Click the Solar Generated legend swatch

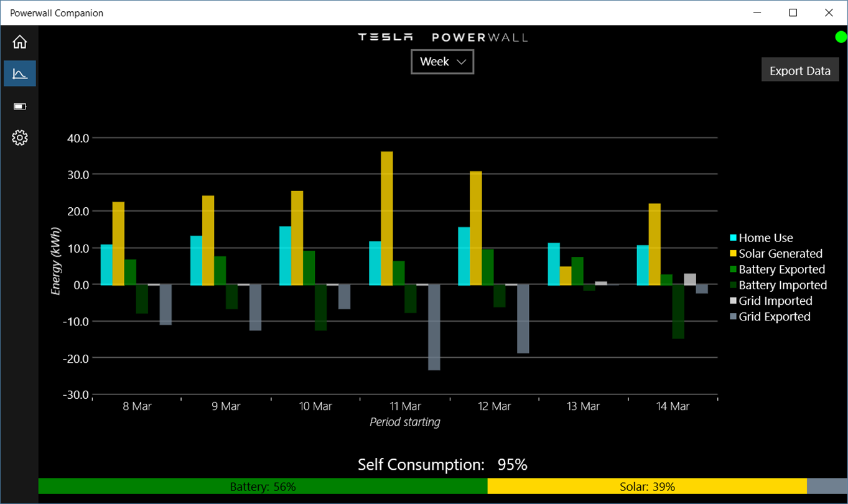(x=734, y=254)
